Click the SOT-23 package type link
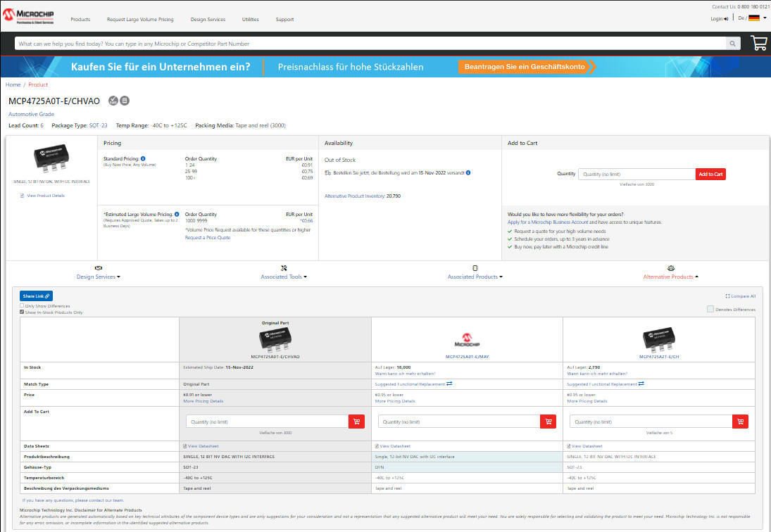The height and width of the screenshot is (532, 771). tap(98, 125)
